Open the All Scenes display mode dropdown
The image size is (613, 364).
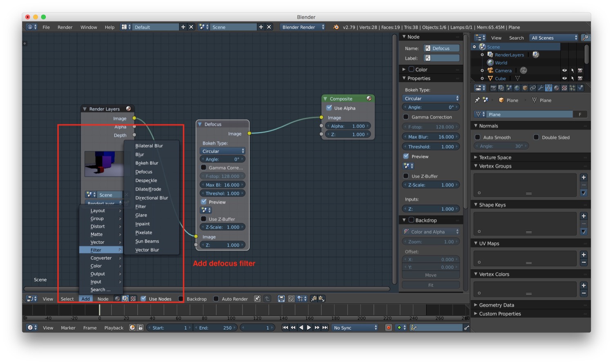point(554,38)
